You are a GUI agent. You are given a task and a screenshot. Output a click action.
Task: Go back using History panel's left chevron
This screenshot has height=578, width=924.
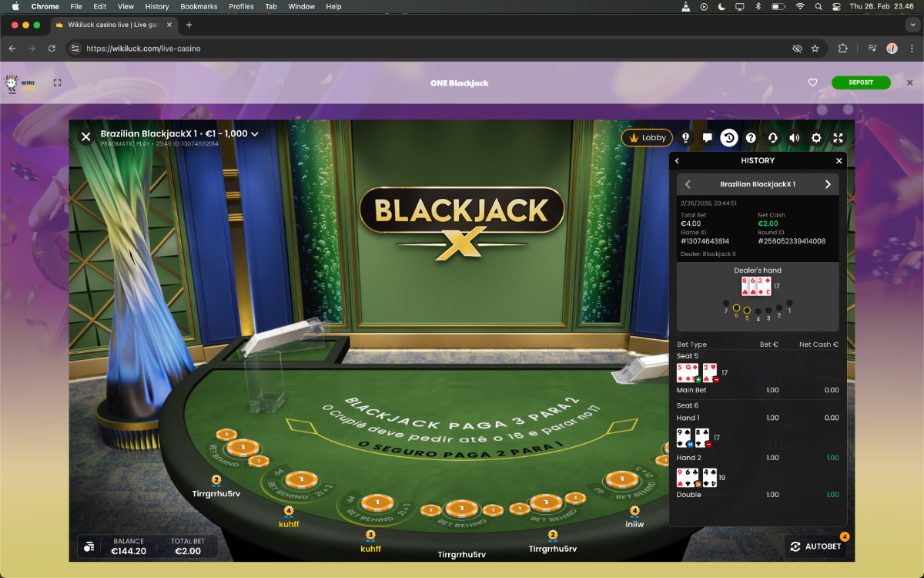coord(678,161)
